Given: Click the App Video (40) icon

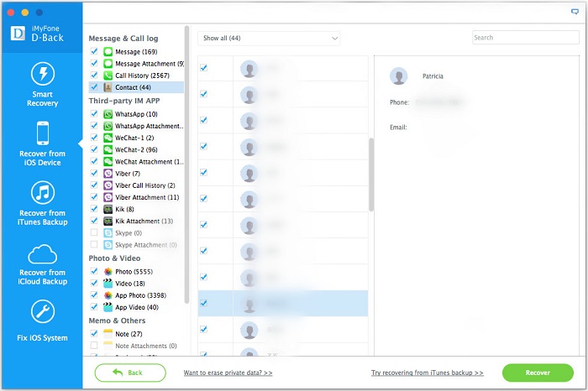Looking at the screenshot, I should (x=108, y=307).
